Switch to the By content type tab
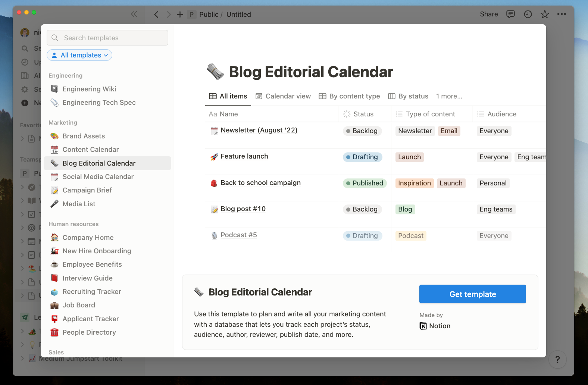 point(349,96)
